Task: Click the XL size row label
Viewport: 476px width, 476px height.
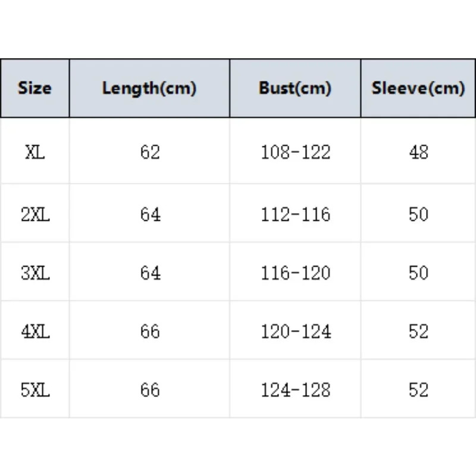Action: tap(35, 152)
